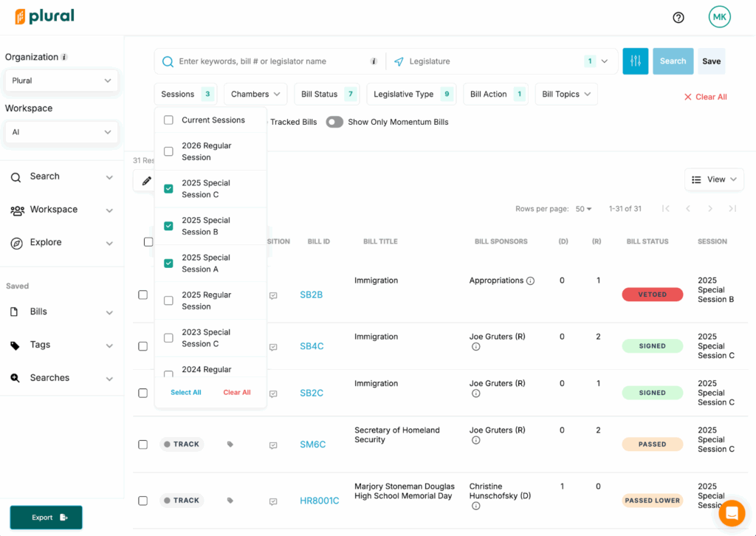Open the MK user avatar menu

[x=719, y=17]
